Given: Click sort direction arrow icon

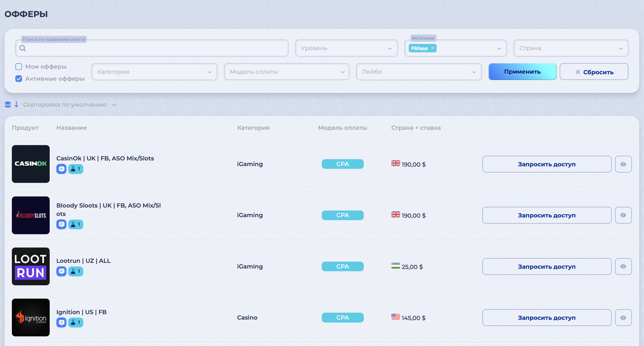Looking at the screenshot, I should point(17,104).
